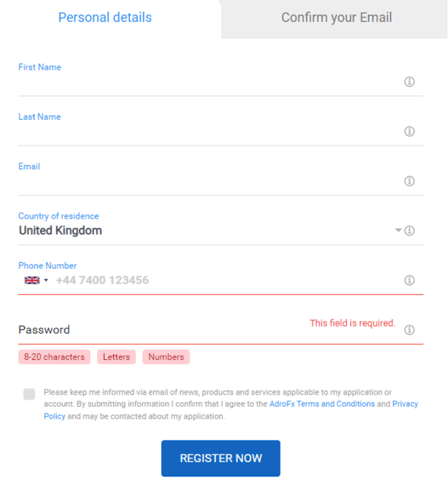Expand the Country of residence dropdown arrow
This screenshot has width=448, height=484.
(x=399, y=230)
